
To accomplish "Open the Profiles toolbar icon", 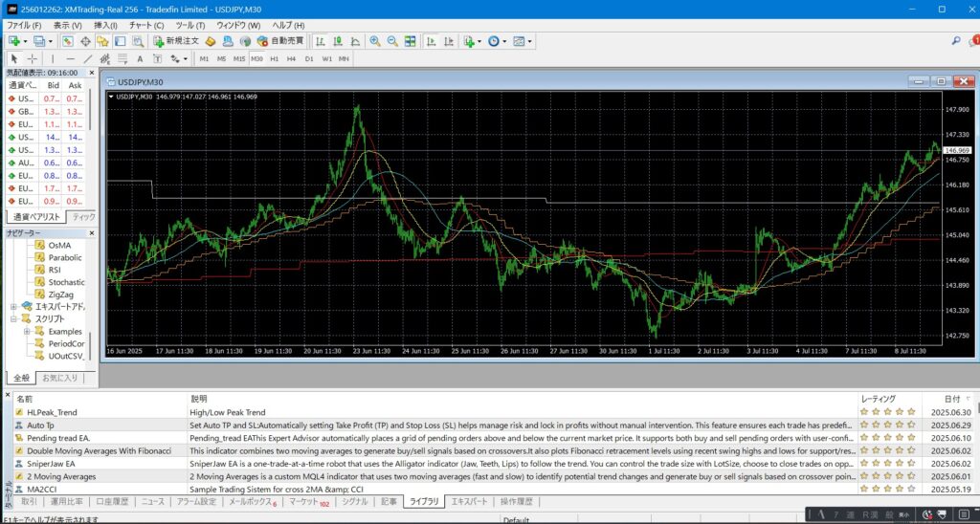I will pyautogui.click(x=39, y=41).
